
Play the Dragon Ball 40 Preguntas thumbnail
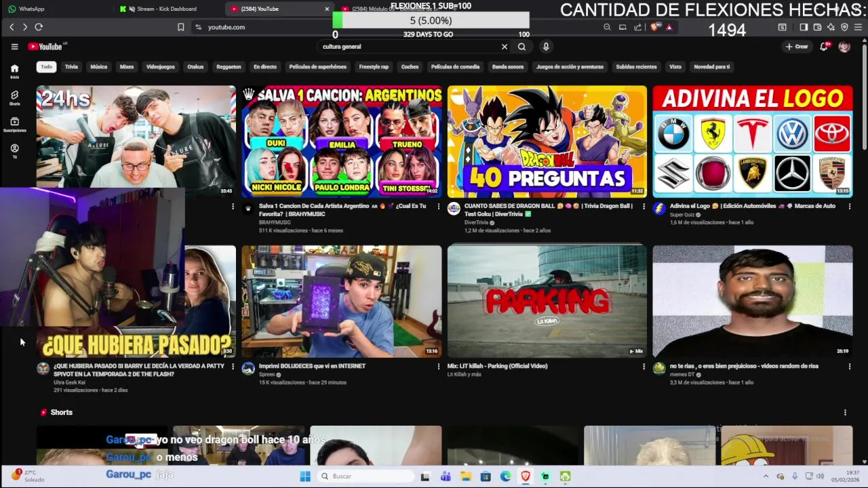click(x=547, y=141)
